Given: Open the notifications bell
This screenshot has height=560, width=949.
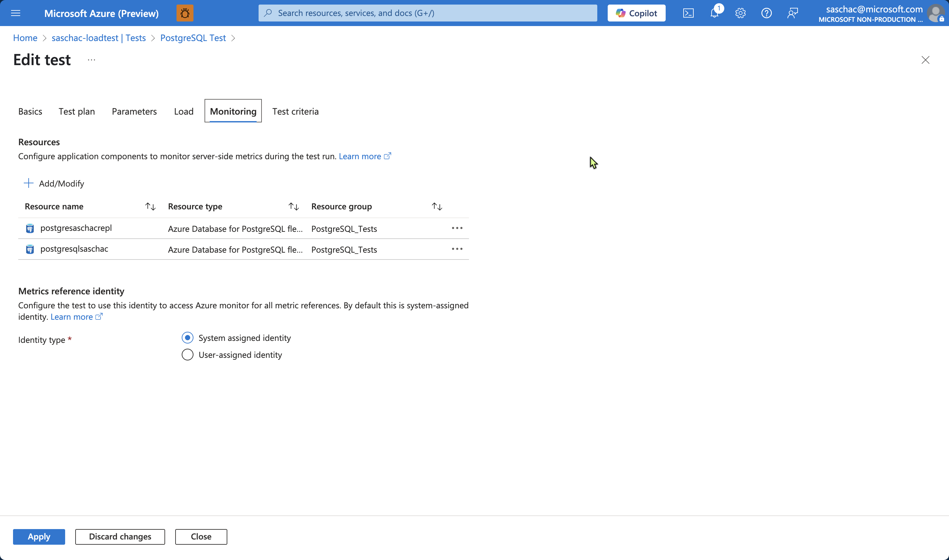Looking at the screenshot, I should point(714,13).
